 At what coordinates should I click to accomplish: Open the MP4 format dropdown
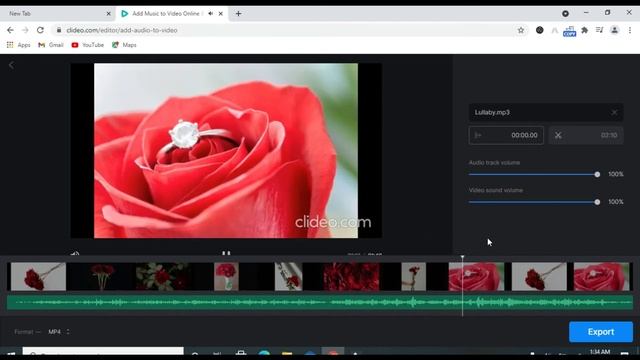click(59, 332)
